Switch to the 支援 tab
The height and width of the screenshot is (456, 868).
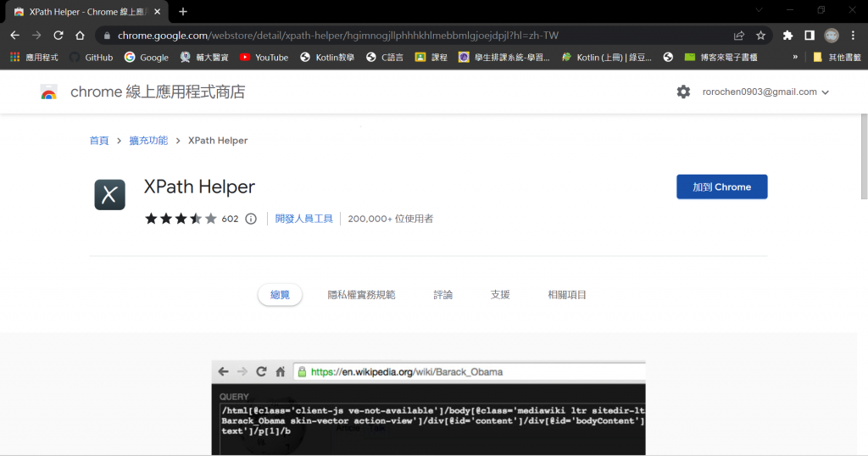pos(500,295)
